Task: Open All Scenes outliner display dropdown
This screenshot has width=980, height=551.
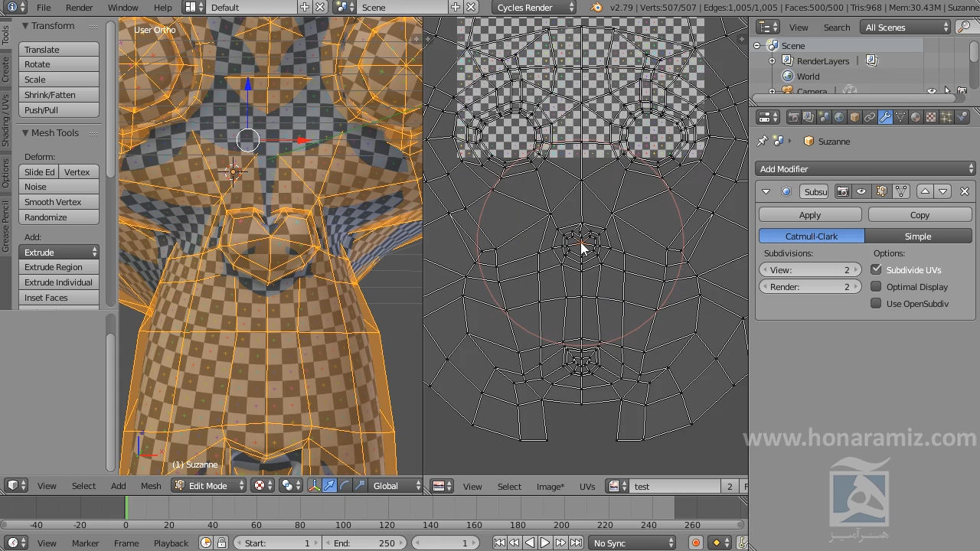Action: click(906, 28)
